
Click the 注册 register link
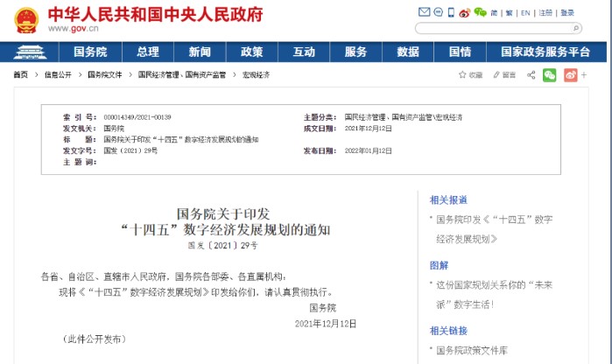coord(545,13)
